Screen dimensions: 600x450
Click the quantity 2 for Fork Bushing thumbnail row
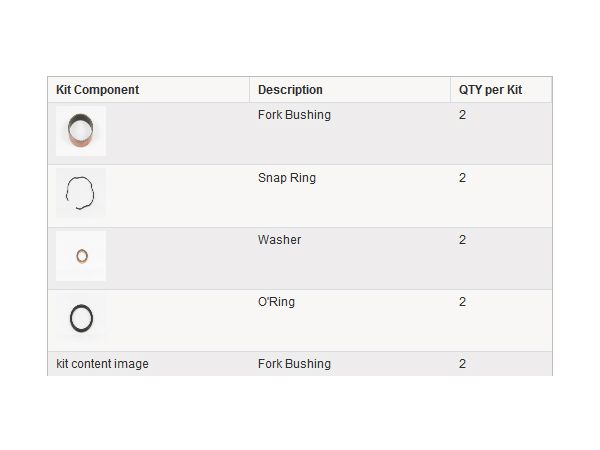click(x=462, y=115)
